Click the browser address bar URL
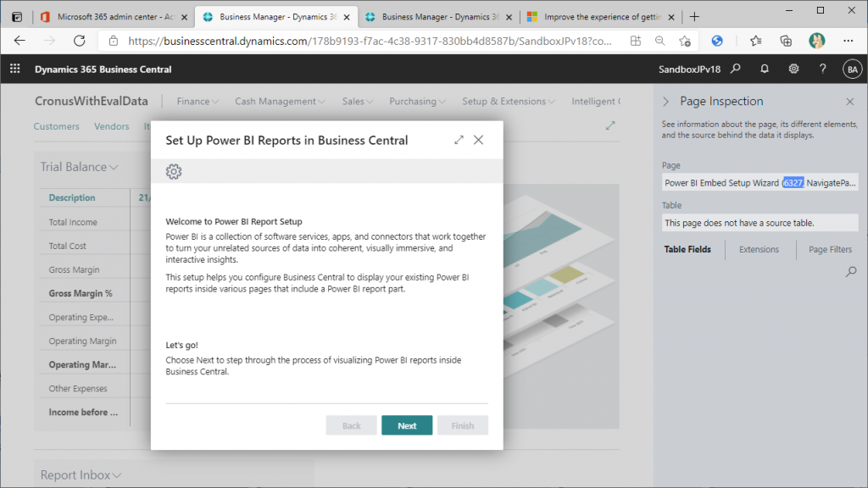This screenshot has height=488, width=868. click(370, 41)
